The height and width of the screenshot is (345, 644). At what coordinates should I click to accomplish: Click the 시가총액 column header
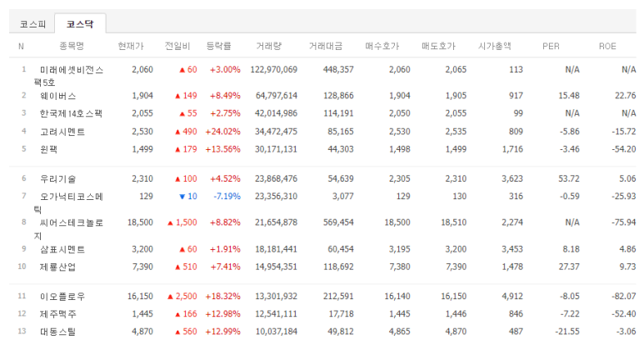click(x=495, y=46)
